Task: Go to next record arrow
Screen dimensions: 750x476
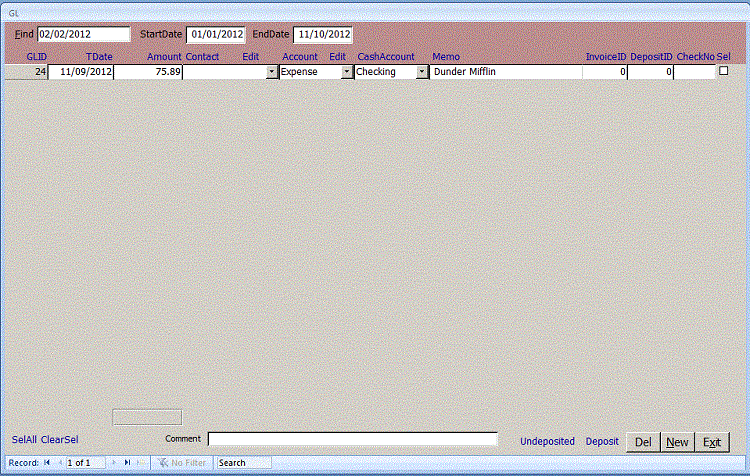Action: [x=114, y=463]
